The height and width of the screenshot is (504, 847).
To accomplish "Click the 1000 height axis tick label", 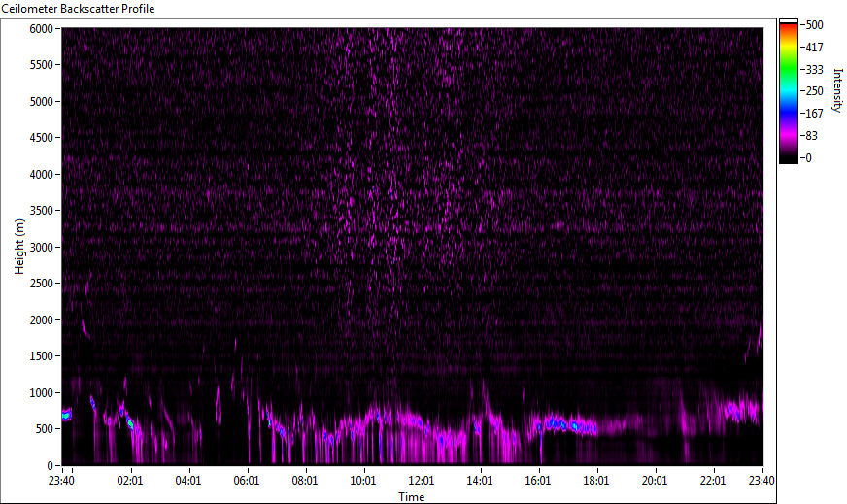I will point(41,393).
